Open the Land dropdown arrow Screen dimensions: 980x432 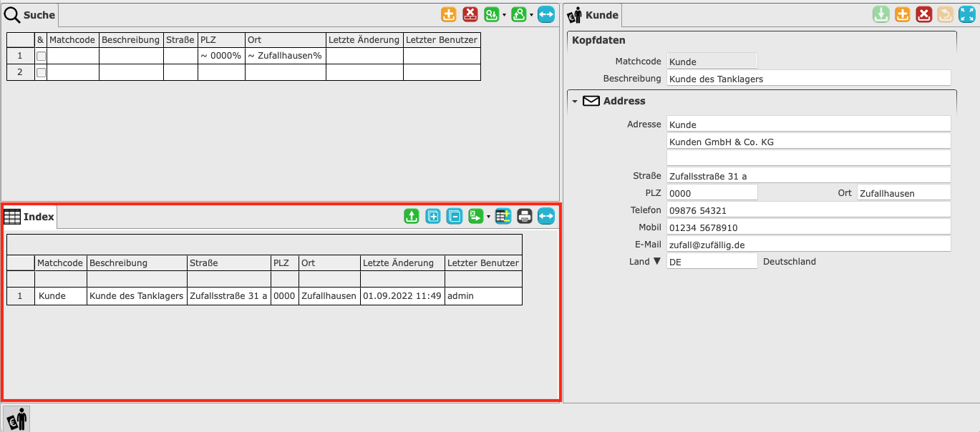[x=657, y=262]
